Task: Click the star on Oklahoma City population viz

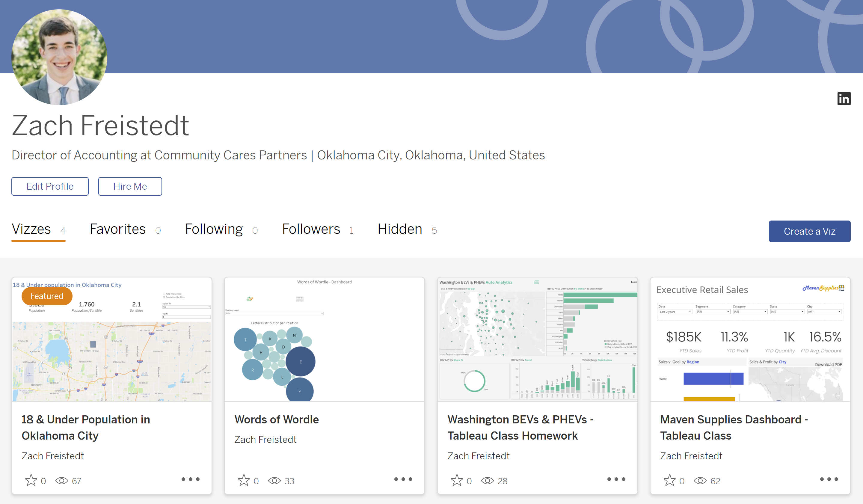Action: coord(31,480)
